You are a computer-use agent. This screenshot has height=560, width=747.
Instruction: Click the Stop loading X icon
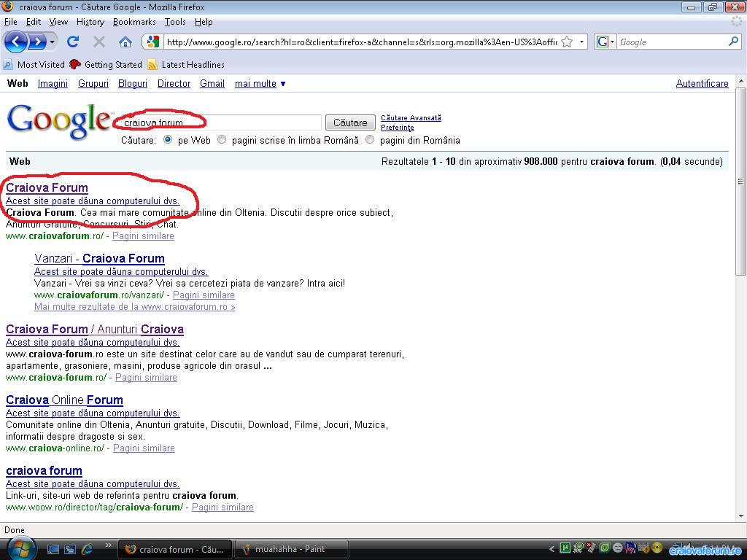point(99,42)
